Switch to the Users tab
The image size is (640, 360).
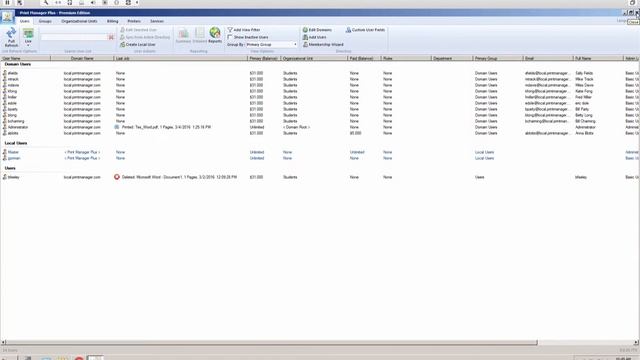24,21
